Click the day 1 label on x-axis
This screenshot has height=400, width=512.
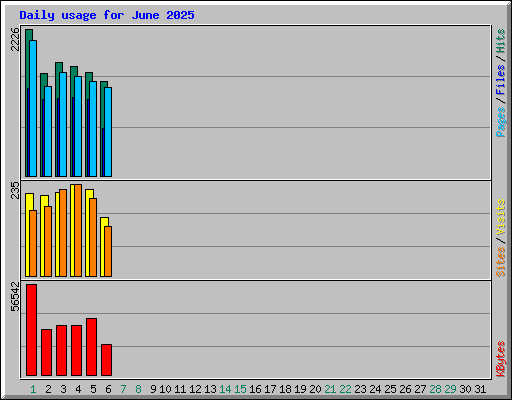click(33, 389)
